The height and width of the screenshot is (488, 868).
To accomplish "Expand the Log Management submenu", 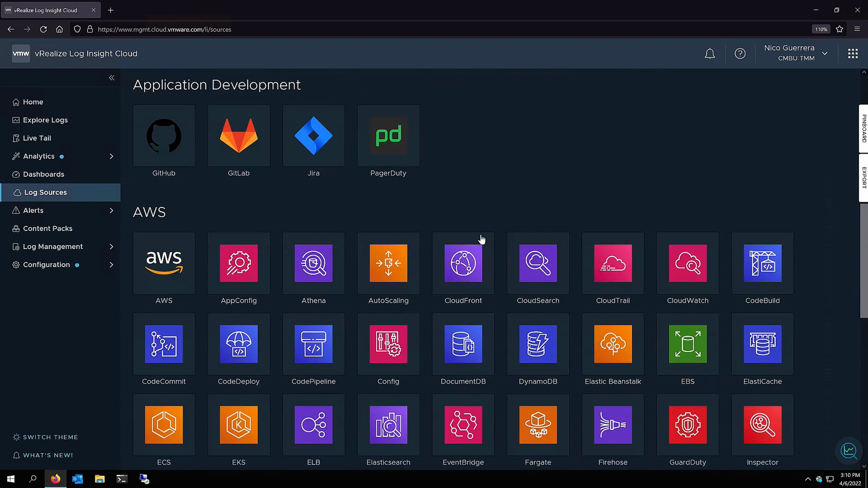I will click(111, 247).
